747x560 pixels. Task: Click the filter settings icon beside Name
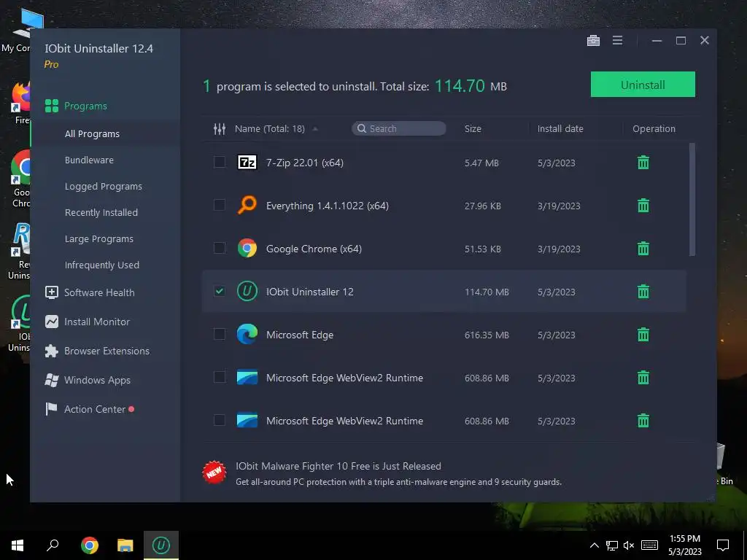point(219,128)
